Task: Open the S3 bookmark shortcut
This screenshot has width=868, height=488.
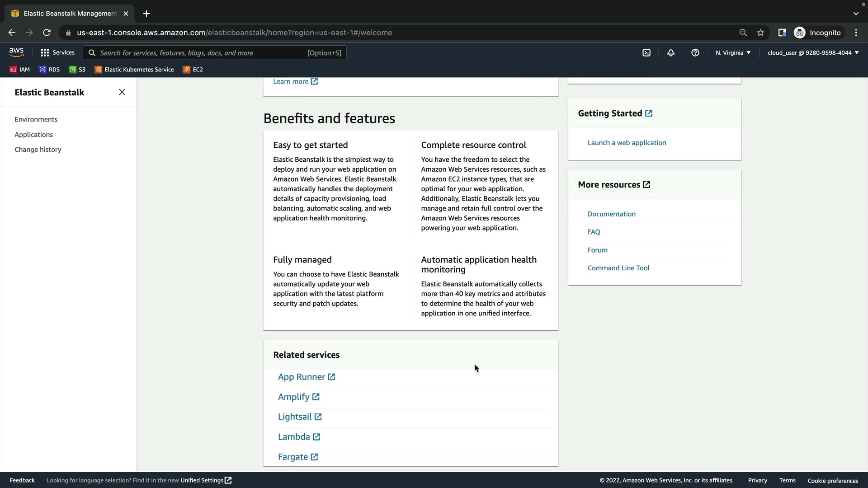Action: [x=77, y=70]
